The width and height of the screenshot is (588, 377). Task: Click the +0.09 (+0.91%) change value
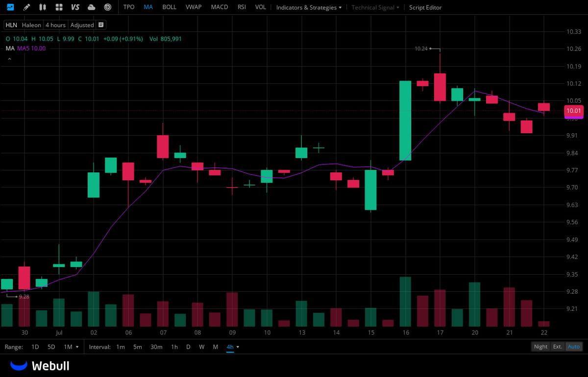pyautogui.click(x=123, y=39)
